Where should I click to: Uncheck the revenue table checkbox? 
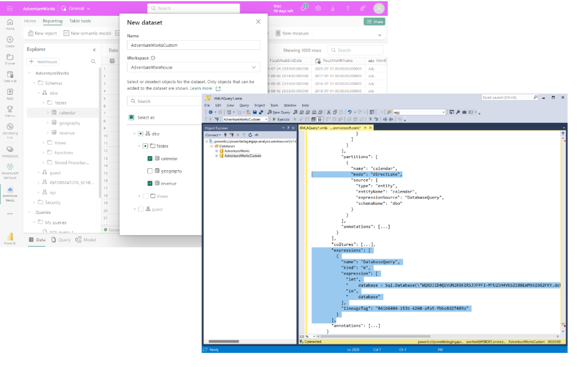click(150, 184)
